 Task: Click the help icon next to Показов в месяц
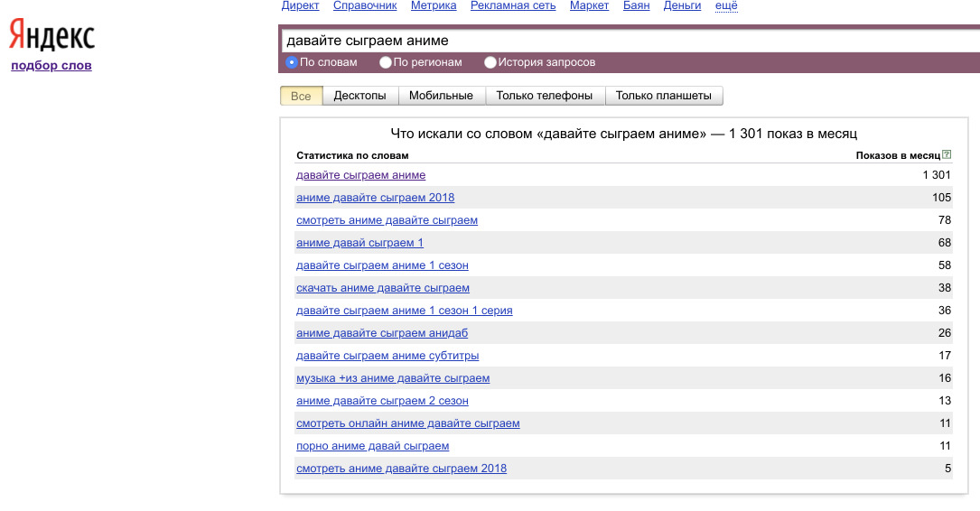[x=947, y=155]
